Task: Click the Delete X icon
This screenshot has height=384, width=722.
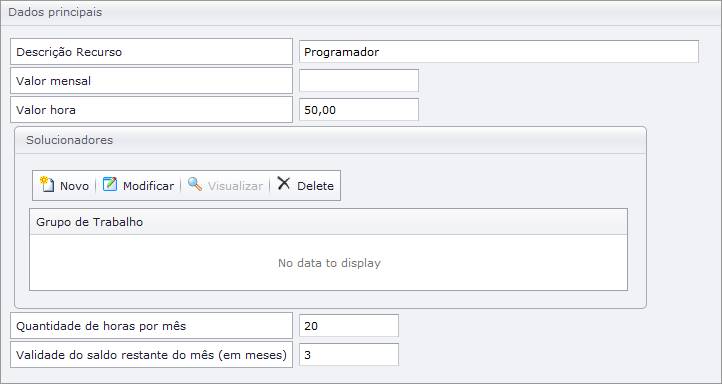Action: [284, 184]
